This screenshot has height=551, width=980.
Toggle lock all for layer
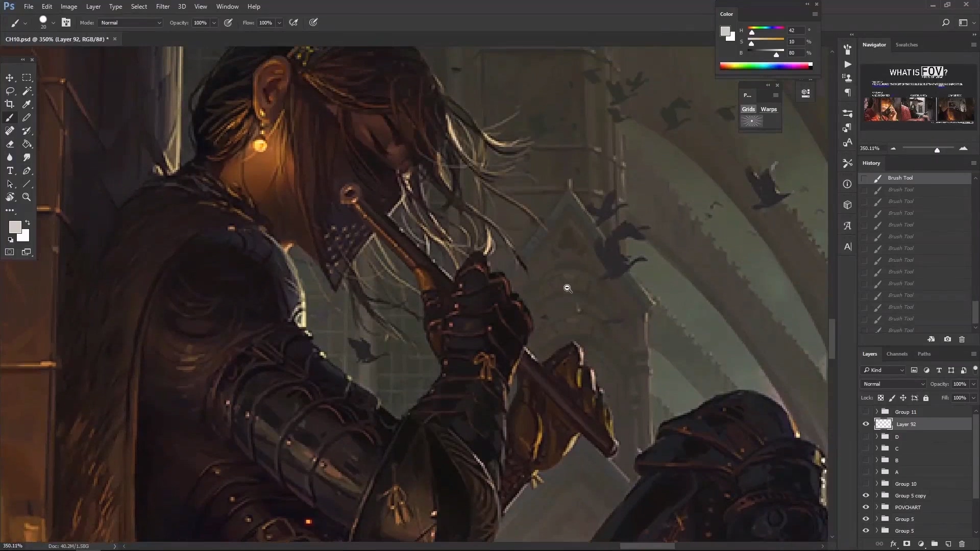pyautogui.click(x=926, y=398)
